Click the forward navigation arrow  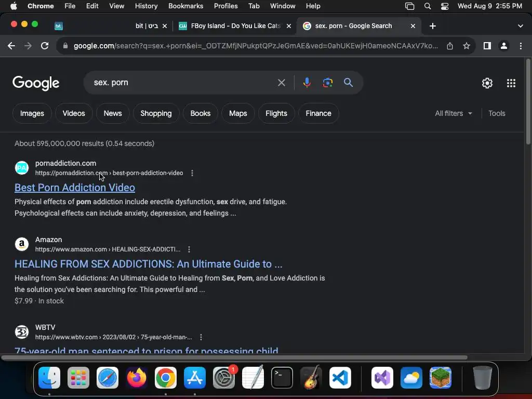pos(28,46)
